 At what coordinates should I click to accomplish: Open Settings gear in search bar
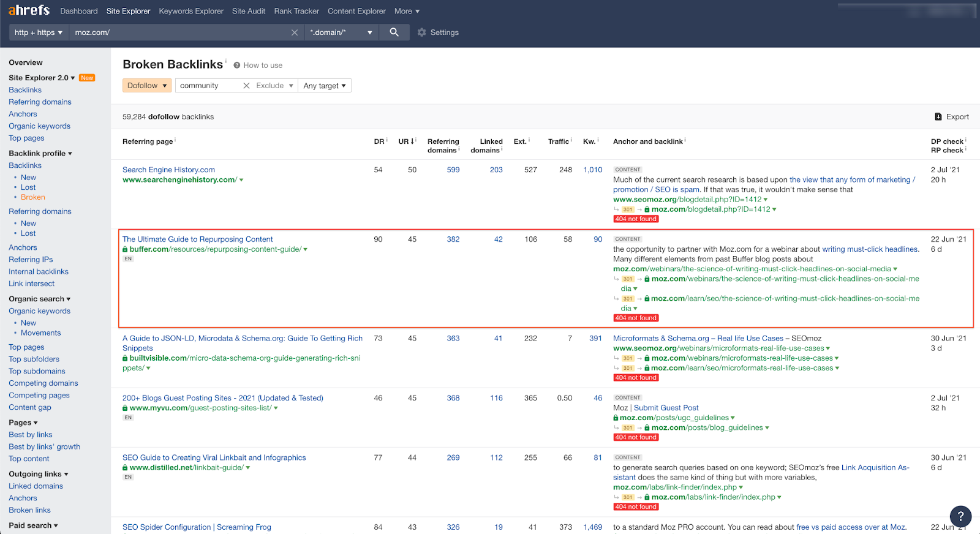[x=438, y=32]
